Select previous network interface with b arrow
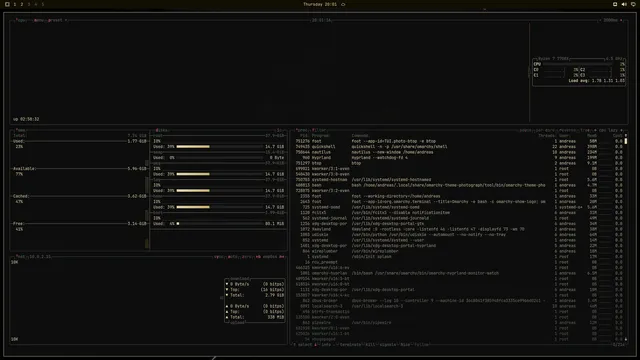640x360 pixels. (258, 257)
